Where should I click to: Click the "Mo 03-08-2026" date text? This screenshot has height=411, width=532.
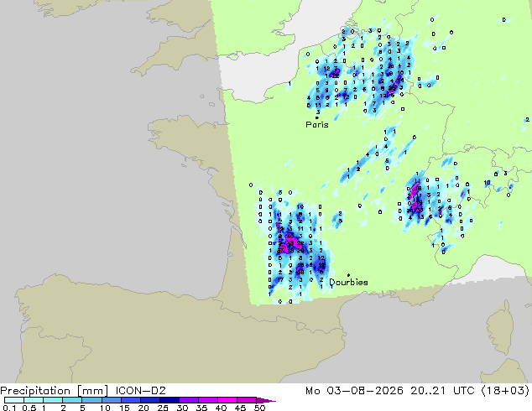point(355,391)
